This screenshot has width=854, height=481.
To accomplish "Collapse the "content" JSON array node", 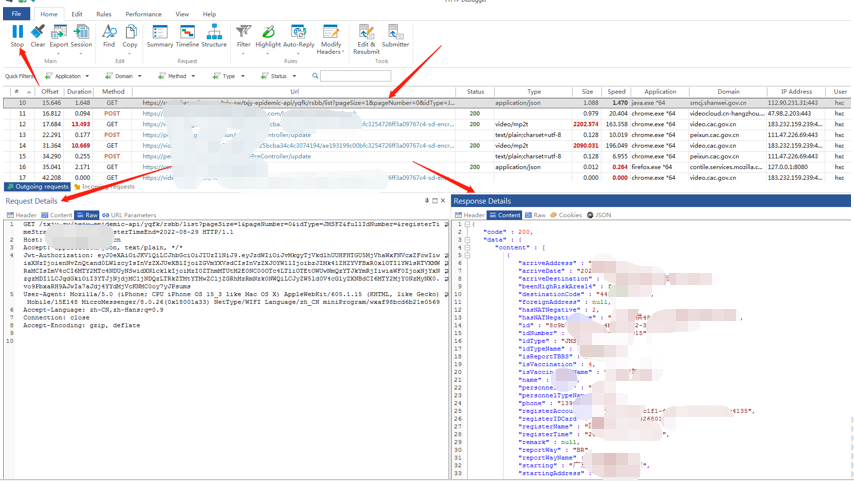I will coord(467,247).
